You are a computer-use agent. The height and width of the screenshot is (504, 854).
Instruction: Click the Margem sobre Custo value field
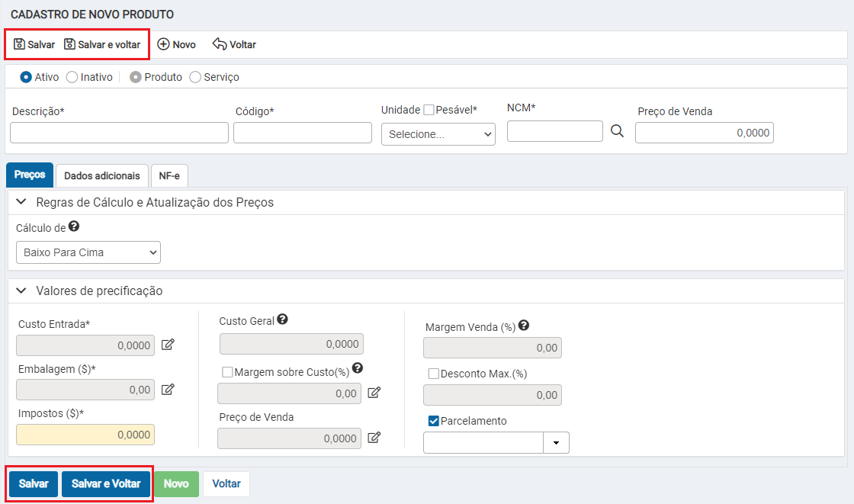click(x=289, y=393)
